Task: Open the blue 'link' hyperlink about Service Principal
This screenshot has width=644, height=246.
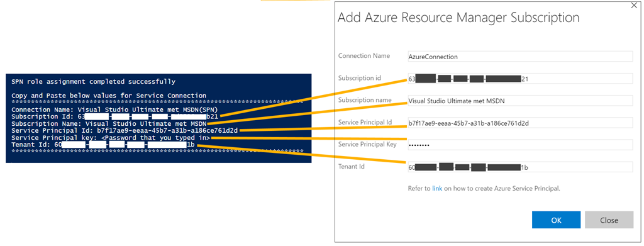Action: coord(437,189)
